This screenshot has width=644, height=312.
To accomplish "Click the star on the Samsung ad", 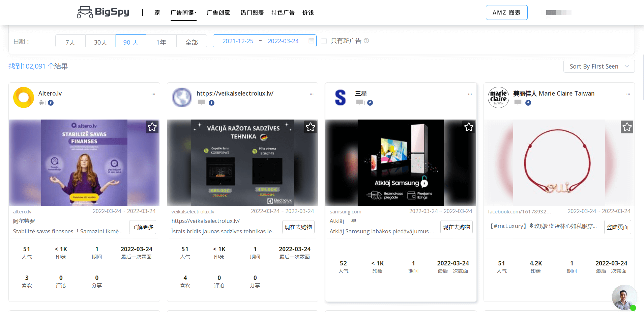I will point(469,127).
